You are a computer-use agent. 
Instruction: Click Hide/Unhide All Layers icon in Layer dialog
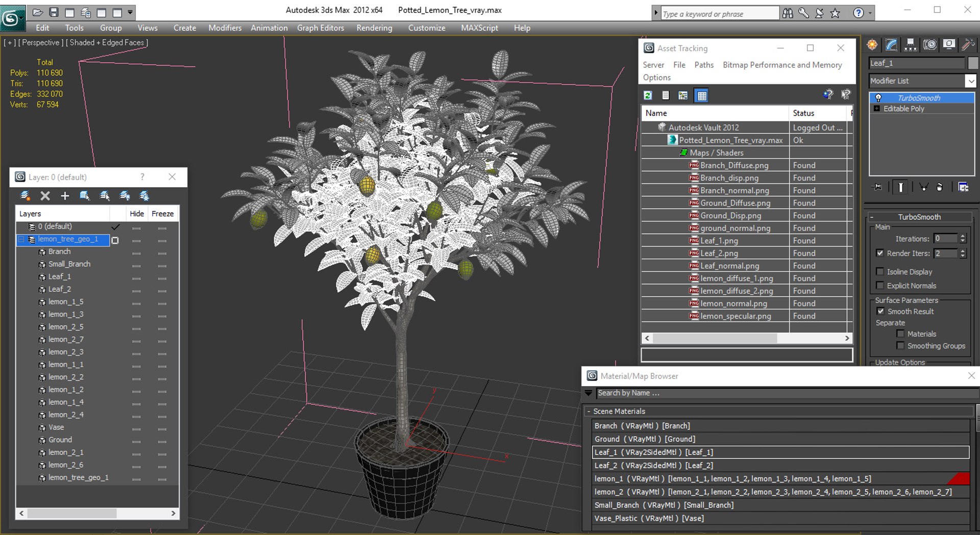point(125,196)
